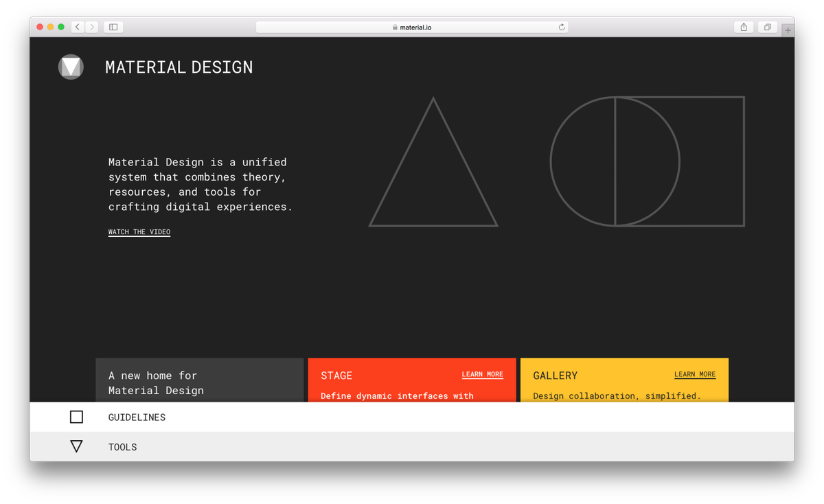
Task: Click the Material Design logo icon
Action: coord(71,67)
